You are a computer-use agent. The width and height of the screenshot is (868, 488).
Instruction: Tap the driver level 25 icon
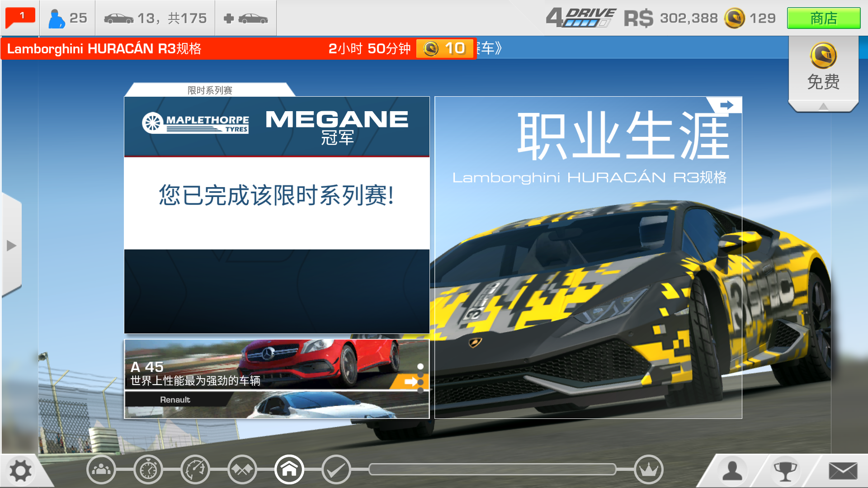(x=67, y=18)
